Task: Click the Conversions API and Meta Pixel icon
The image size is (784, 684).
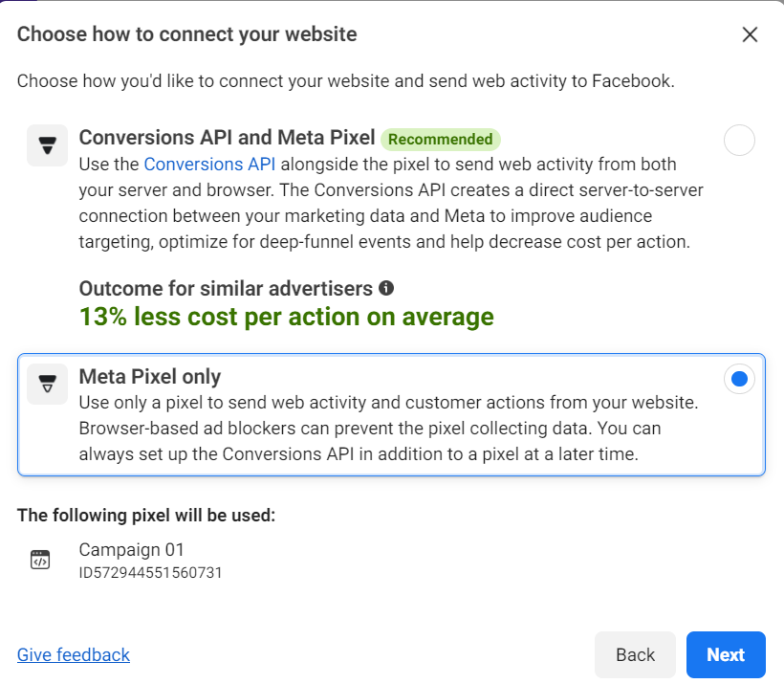Action: (48, 145)
